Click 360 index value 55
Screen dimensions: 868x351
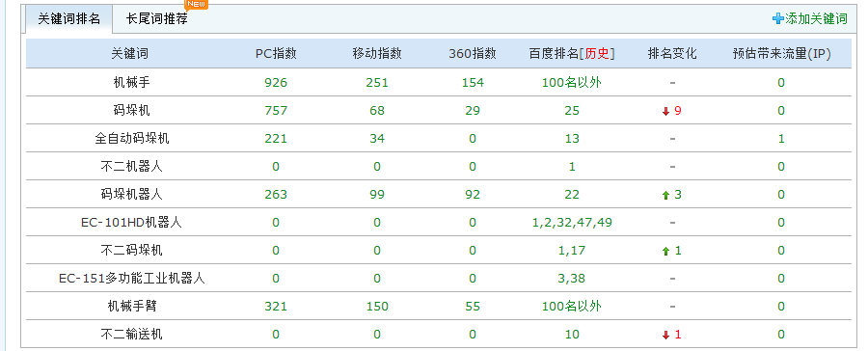[x=473, y=307]
